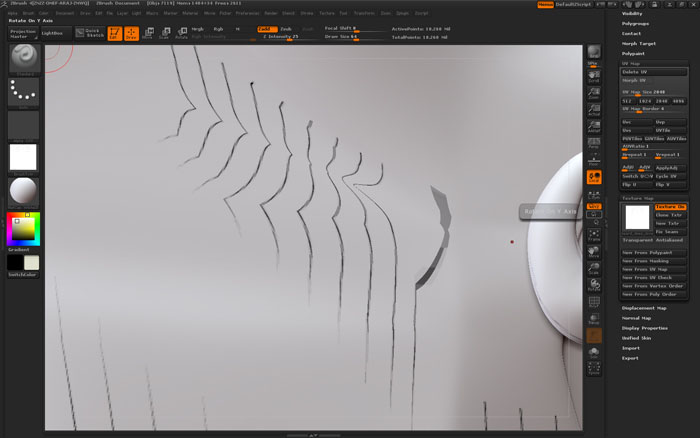Click New From Polypaint button

654,253
